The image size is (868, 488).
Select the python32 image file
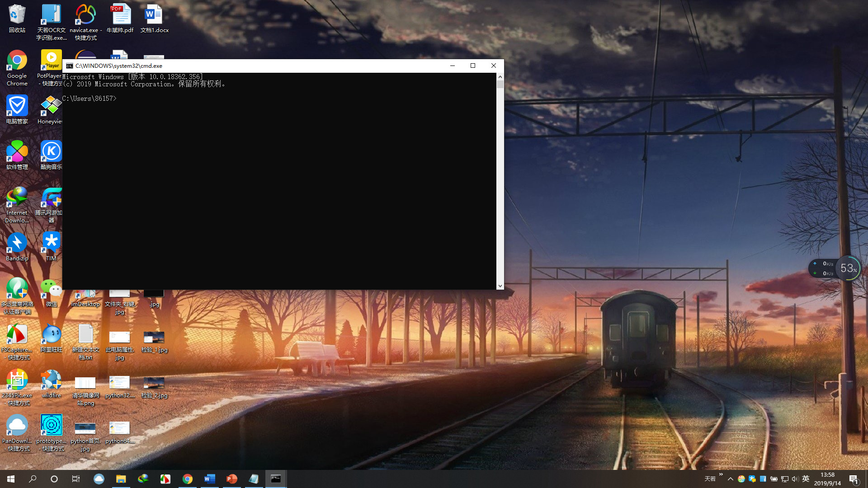120,387
